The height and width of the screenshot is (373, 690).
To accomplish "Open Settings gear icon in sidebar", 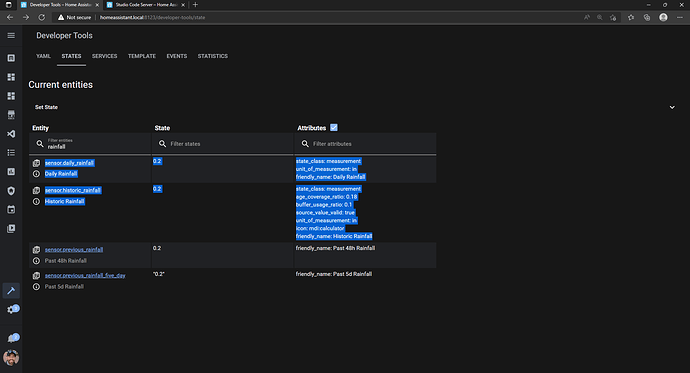I will pos(11,310).
